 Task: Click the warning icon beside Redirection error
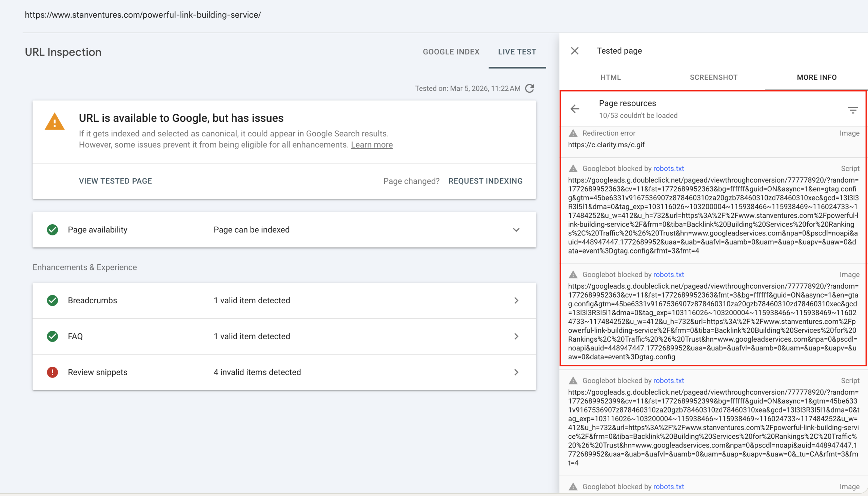[573, 133]
